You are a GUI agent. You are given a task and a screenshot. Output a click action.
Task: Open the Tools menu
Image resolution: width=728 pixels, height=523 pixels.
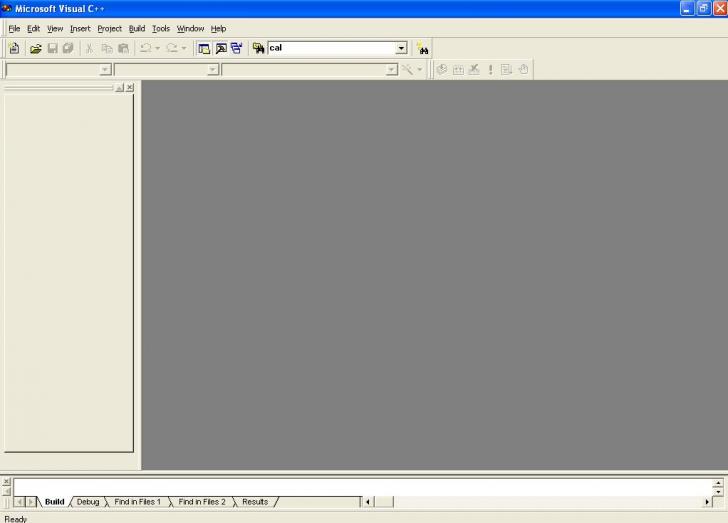tap(161, 29)
